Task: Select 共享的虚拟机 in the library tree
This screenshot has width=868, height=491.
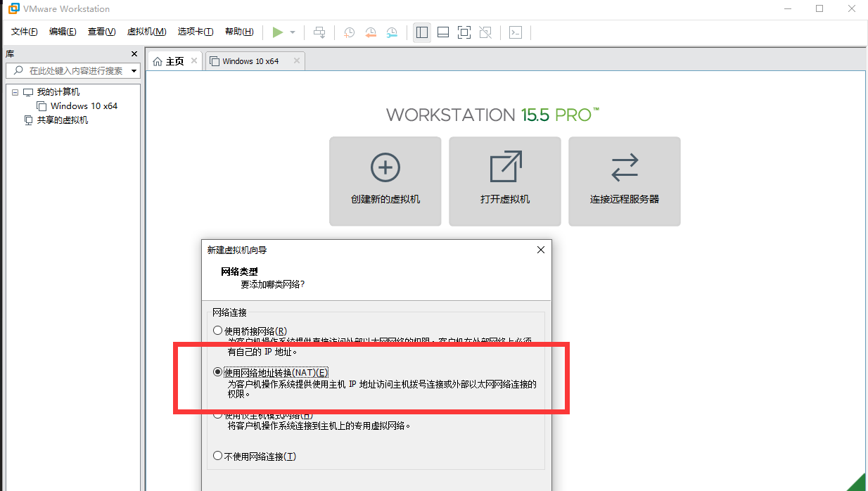Action: (63, 120)
